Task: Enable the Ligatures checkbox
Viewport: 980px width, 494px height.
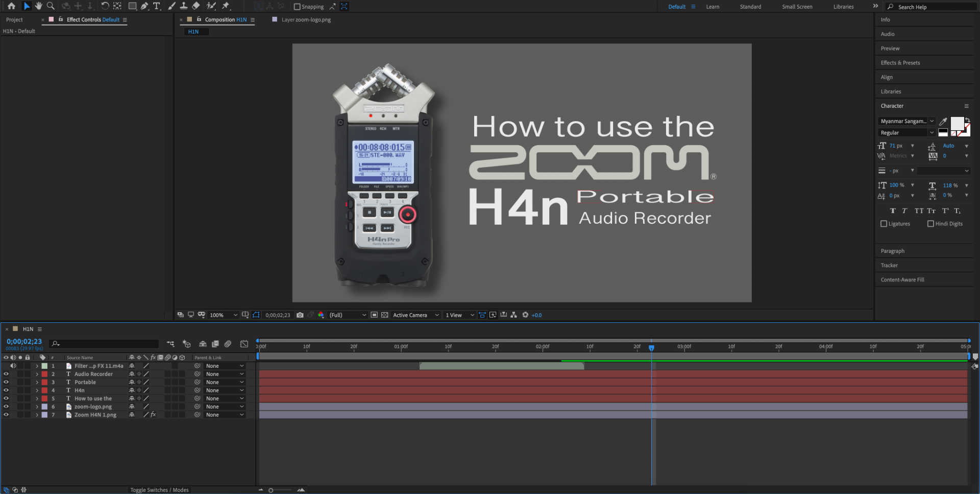Action: point(884,224)
